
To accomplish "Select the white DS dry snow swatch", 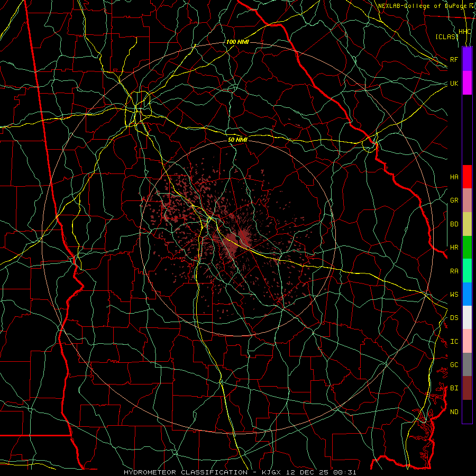I will point(467,317).
